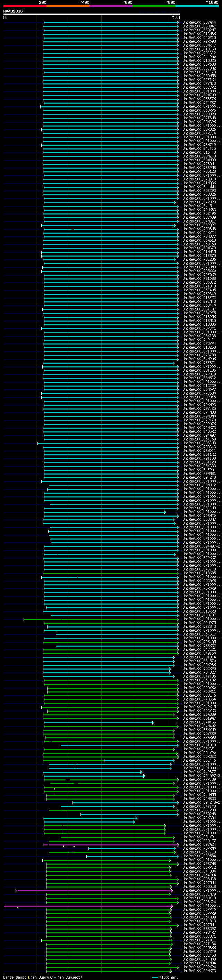Image resolution: width=222 pixels, height=980 pixels.
Task: Select hit label UniRef100_C4JPA0
Action: coord(199,57)
